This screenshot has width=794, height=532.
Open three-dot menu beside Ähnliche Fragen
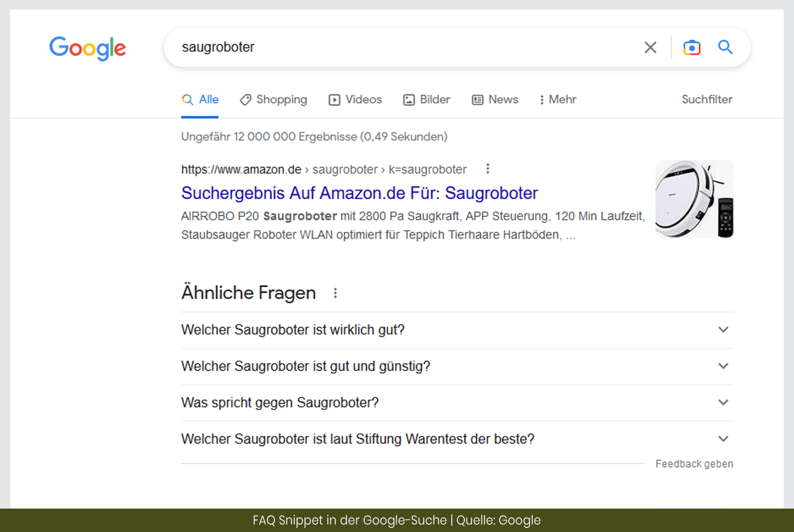(x=335, y=293)
